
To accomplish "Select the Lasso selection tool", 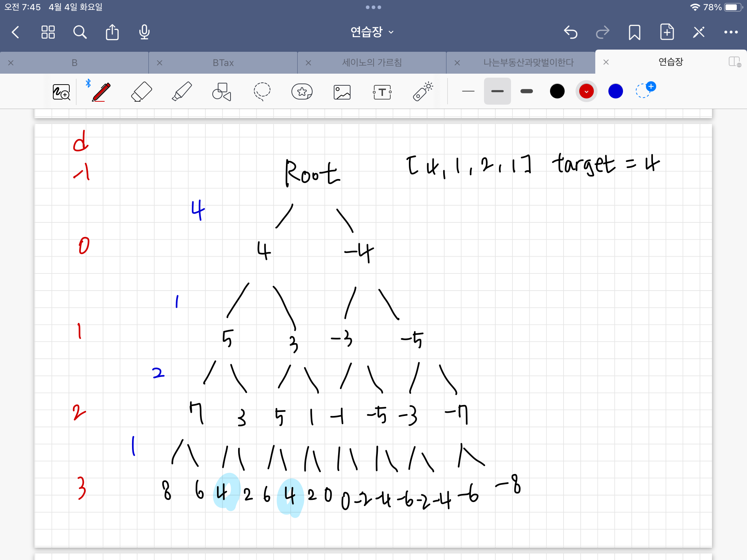I will point(262,92).
